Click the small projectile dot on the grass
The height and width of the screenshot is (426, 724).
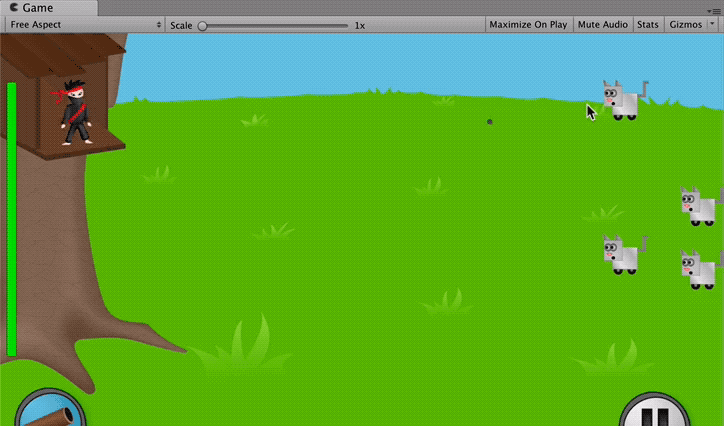point(490,122)
